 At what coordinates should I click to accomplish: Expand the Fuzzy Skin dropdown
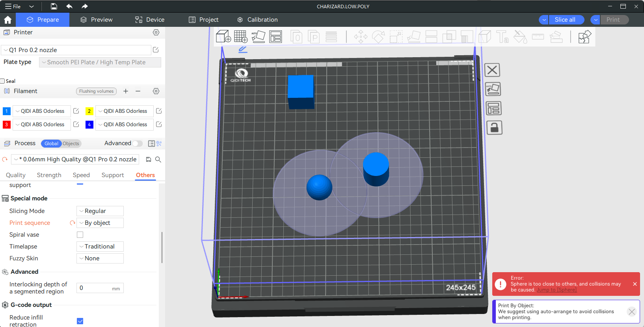100,258
